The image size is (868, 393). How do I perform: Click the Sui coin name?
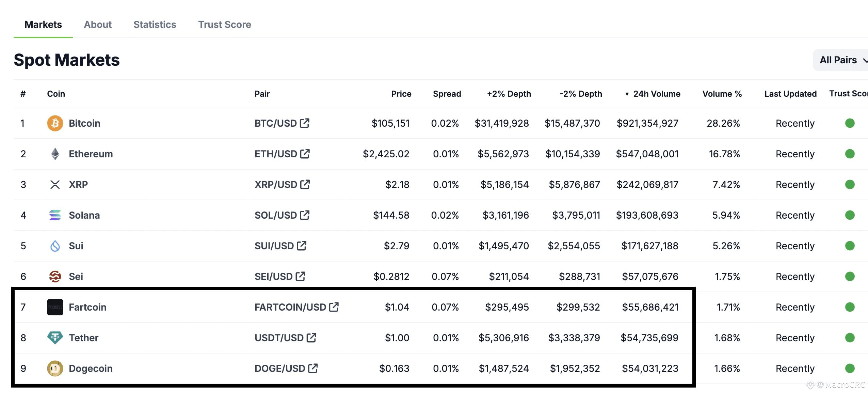(x=76, y=246)
